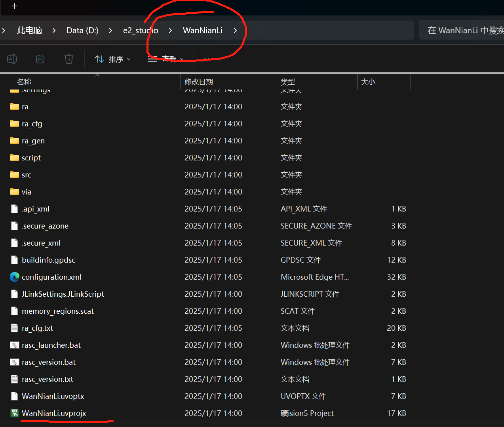Sort by 大小 column header
The image size is (504, 427).
pyautogui.click(x=368, y=82)
